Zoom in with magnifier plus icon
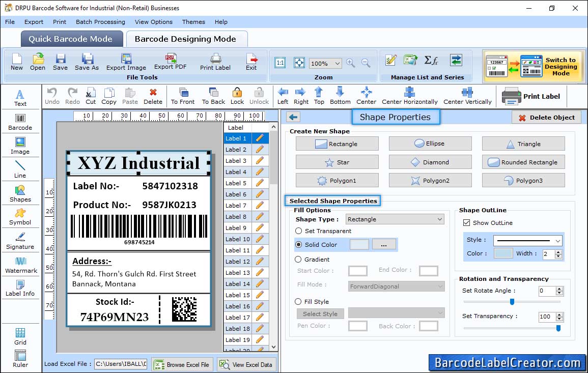Viewport: 588px width, 373px height. (x=351, y=63)
